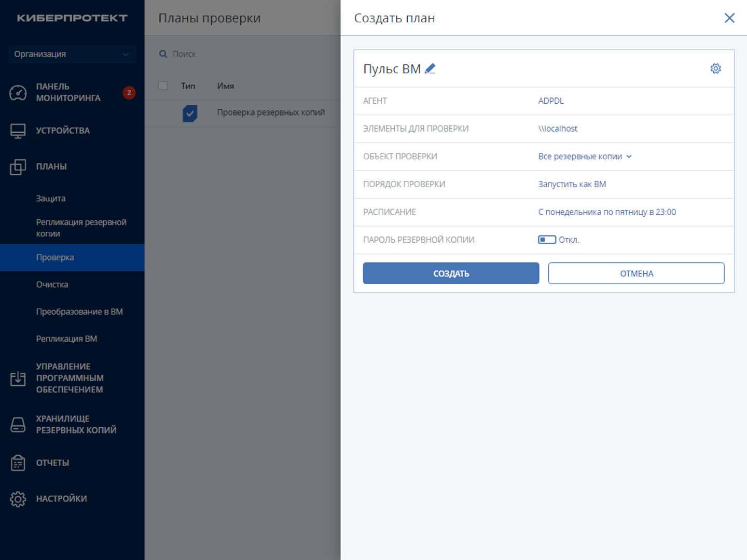This screenshot has width=747, height=560.
Task: Click the pencil icon to rename plan
Action: [430, 69]
